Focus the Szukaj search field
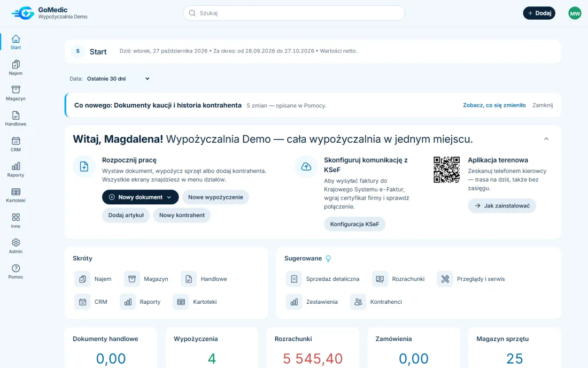 294,13
